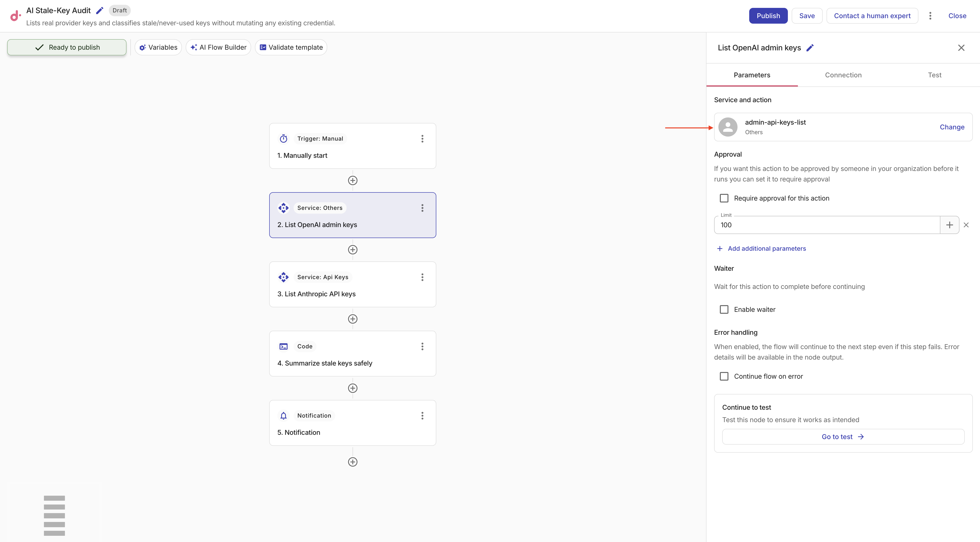Add a step after List Anthropic API keys
The width and height of the screenshot is (980, 542).
pos(353,319)
